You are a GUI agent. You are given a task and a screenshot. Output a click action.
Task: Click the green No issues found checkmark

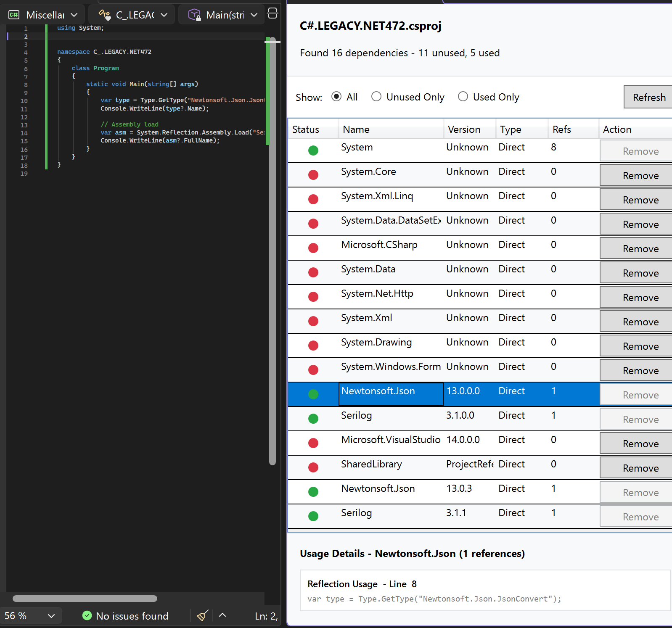point(87,616)
